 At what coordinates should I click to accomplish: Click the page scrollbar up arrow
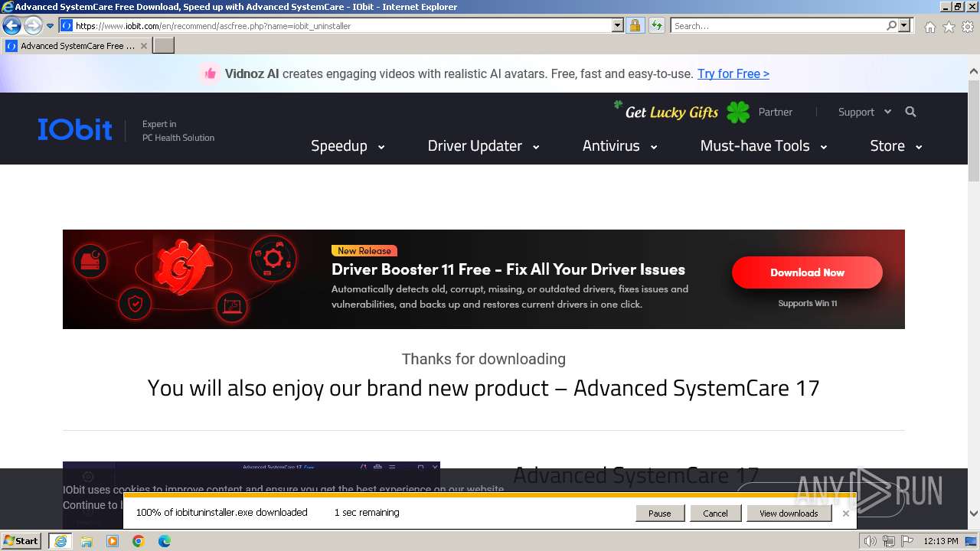tap(974, 72)
